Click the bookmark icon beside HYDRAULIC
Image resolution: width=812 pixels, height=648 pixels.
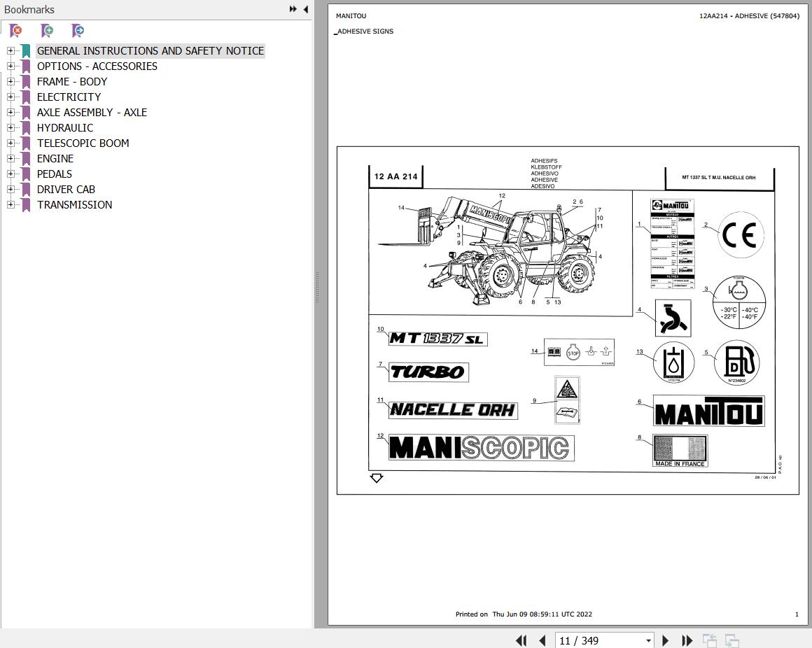(26, 128)
